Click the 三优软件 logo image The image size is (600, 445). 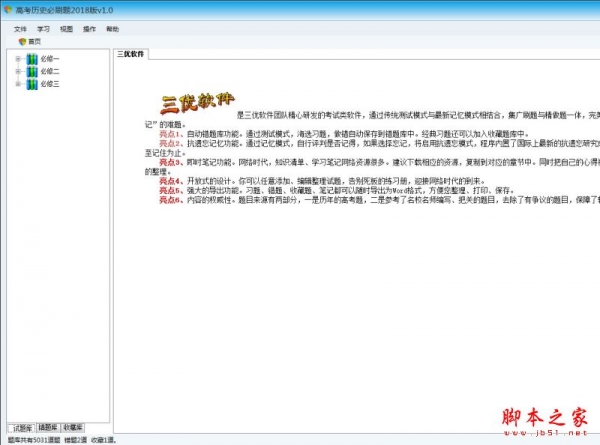(197, 102)
